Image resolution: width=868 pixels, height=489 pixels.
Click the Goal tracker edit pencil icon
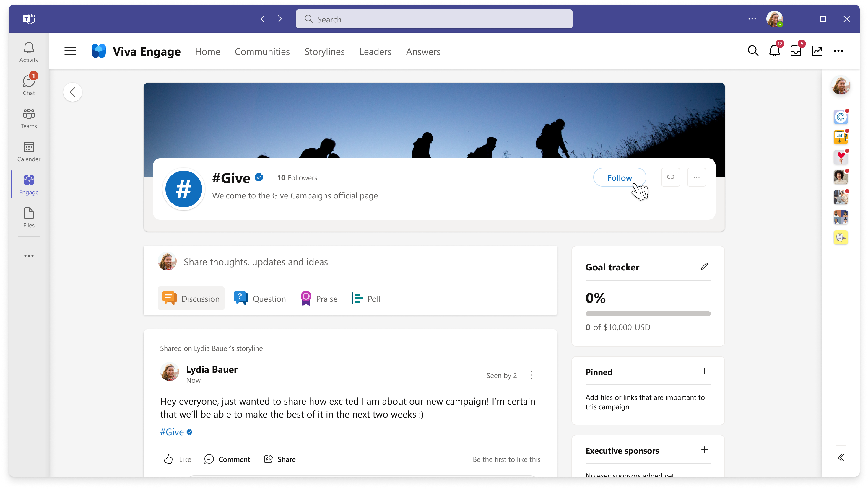[704, 266]
